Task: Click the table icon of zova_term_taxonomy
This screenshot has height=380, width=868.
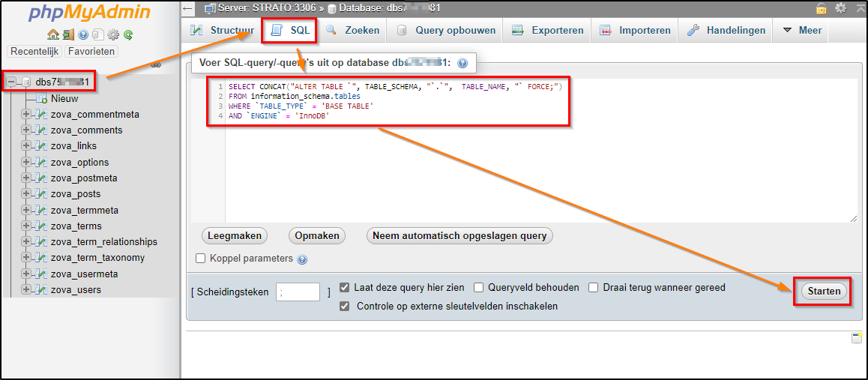Action: tap(41, 258)
